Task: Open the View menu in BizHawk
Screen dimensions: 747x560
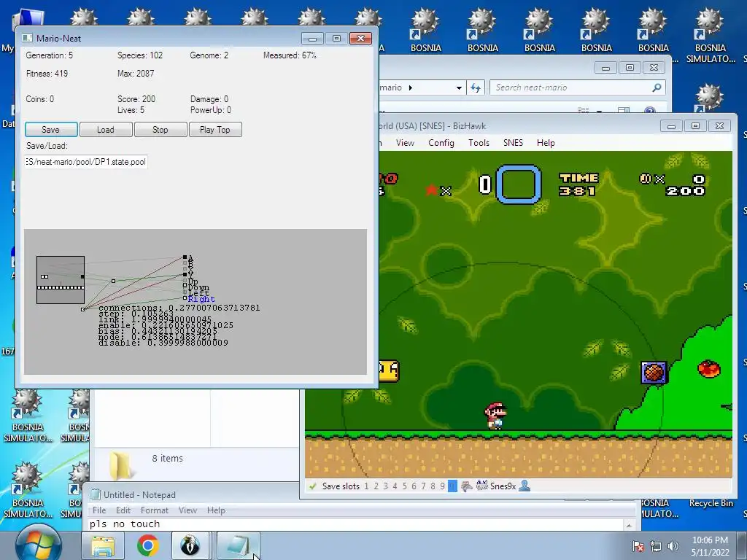Action: point(405,143)
